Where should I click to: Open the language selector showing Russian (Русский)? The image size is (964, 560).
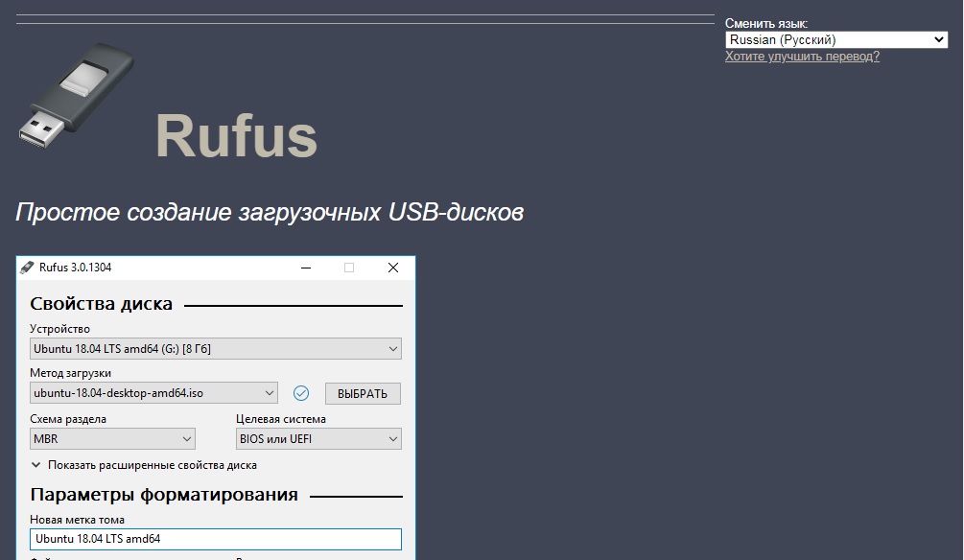(836, 40)
